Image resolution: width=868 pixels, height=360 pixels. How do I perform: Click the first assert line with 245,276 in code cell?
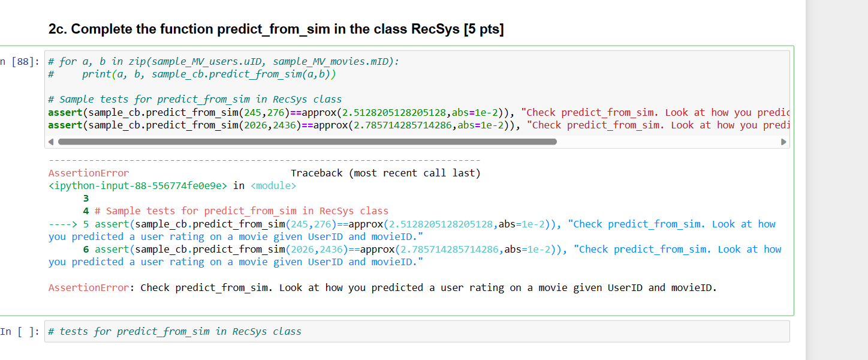click(418, 112)
